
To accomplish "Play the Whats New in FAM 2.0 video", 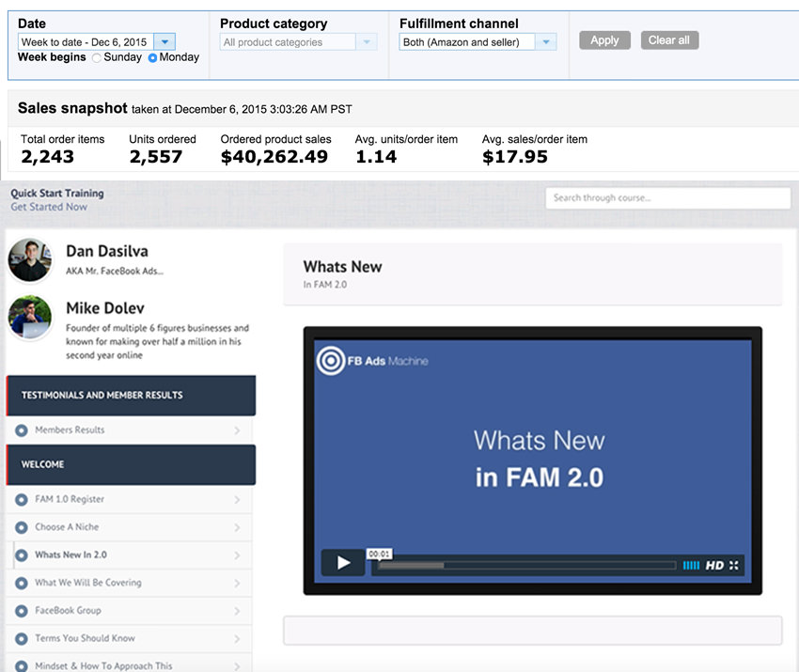I will pyautogui.click(x=343, y=563).
